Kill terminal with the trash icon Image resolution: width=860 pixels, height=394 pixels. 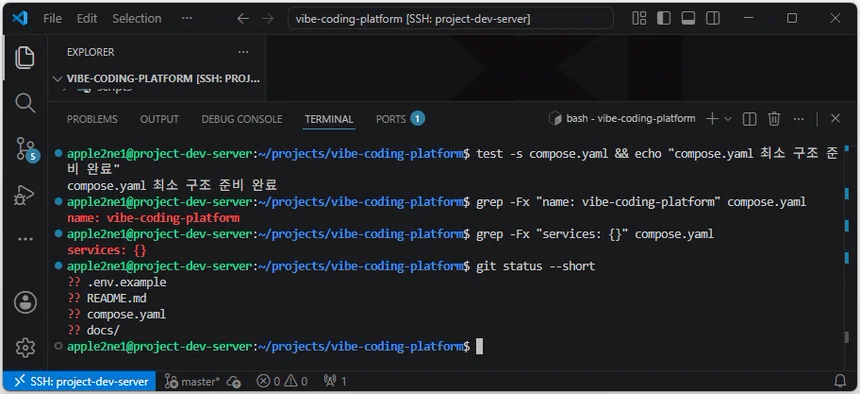(774, 119)
